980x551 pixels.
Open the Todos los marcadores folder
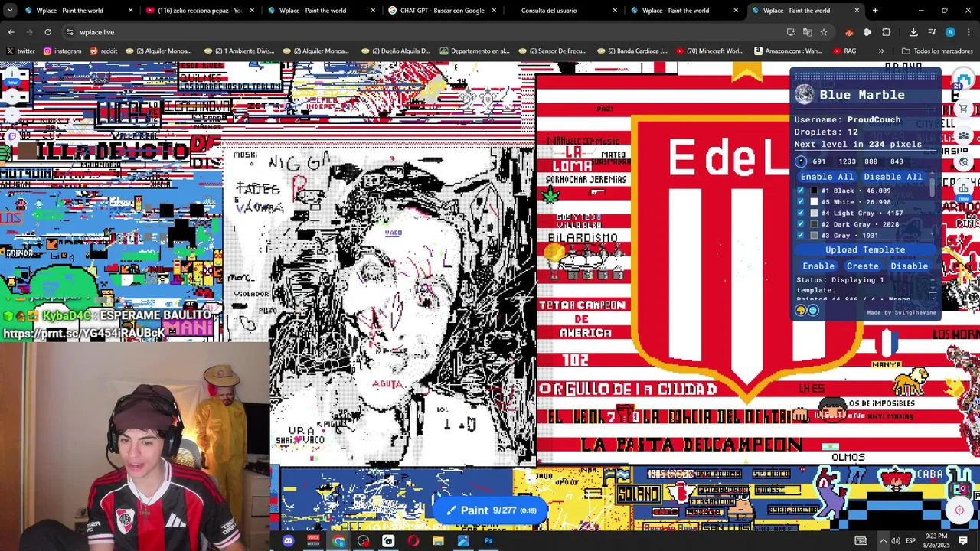point(937,51)
